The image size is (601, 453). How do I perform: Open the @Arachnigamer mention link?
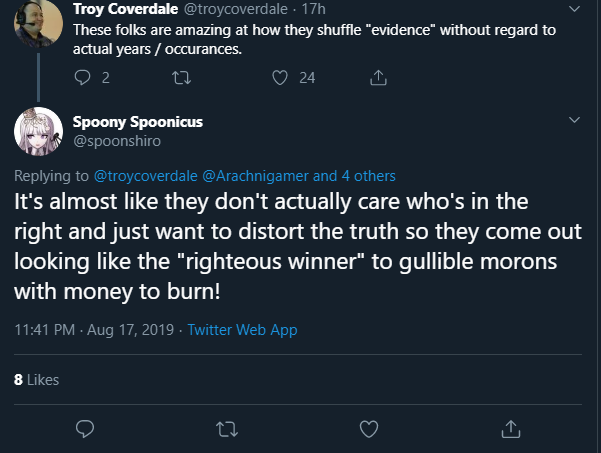[255, 176]
